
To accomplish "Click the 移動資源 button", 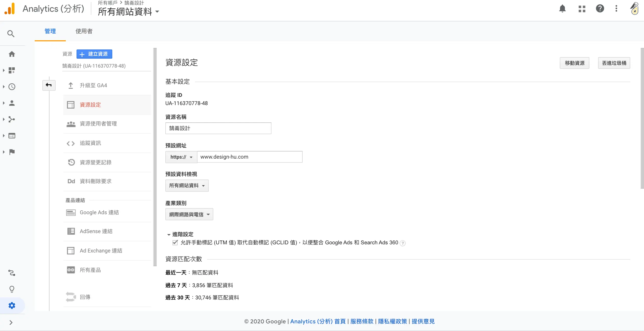I will click(x=574, y=63).
